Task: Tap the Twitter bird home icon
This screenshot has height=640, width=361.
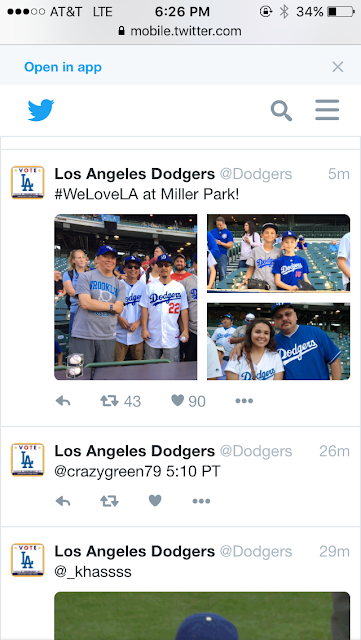Action: pos(41,110)
